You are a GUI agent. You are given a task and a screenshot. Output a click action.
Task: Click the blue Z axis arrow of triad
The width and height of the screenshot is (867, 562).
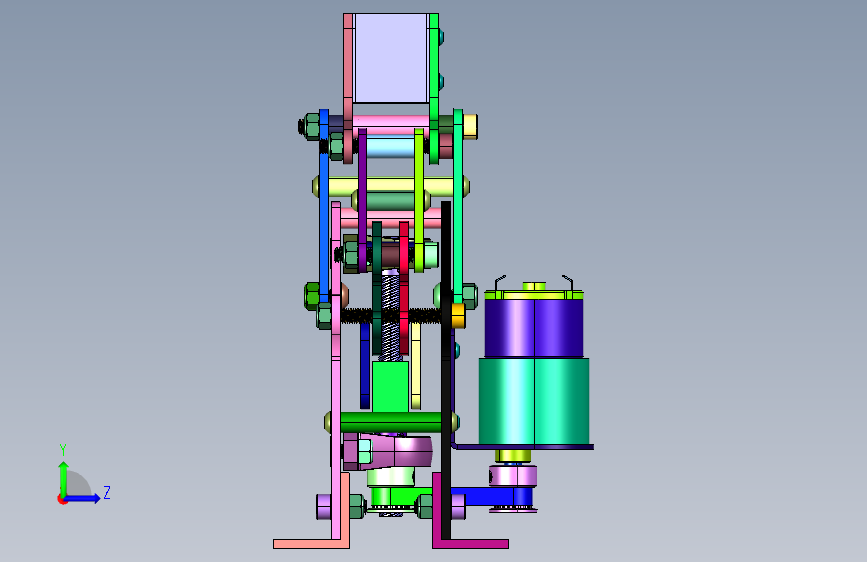pos(83,498)
